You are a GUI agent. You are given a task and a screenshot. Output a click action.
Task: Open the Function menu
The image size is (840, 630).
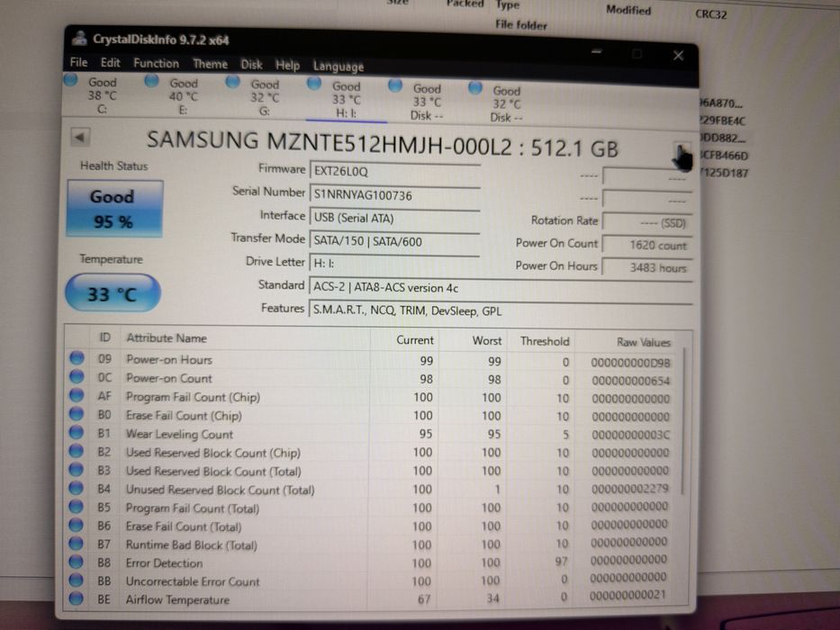[156, 63]
